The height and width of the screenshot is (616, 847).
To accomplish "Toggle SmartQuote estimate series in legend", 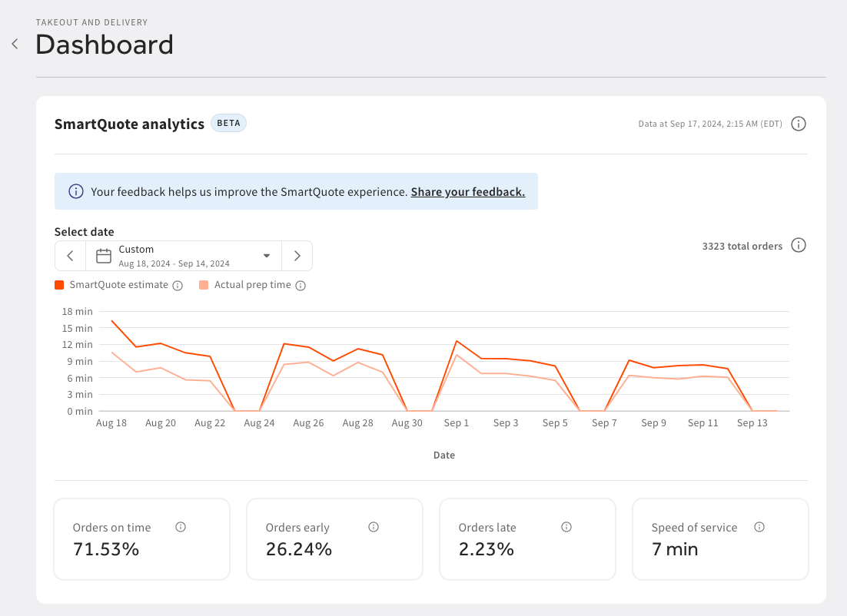I will [118, 285].
